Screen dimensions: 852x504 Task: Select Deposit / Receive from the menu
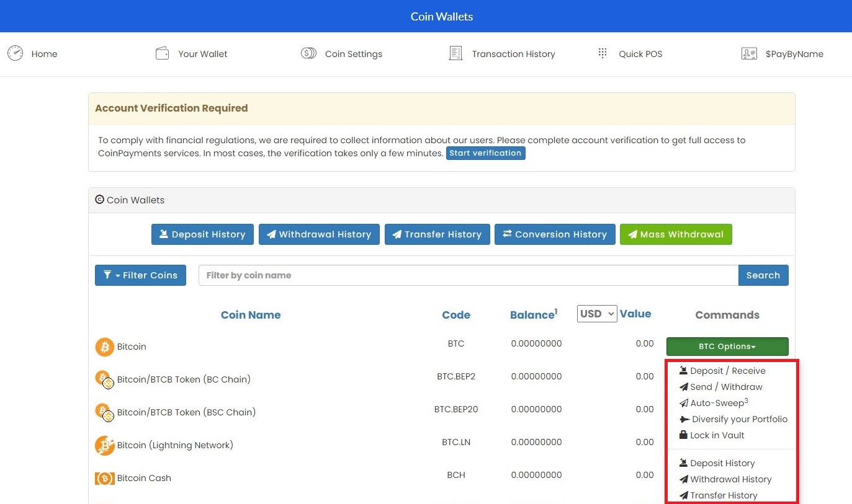726,370
